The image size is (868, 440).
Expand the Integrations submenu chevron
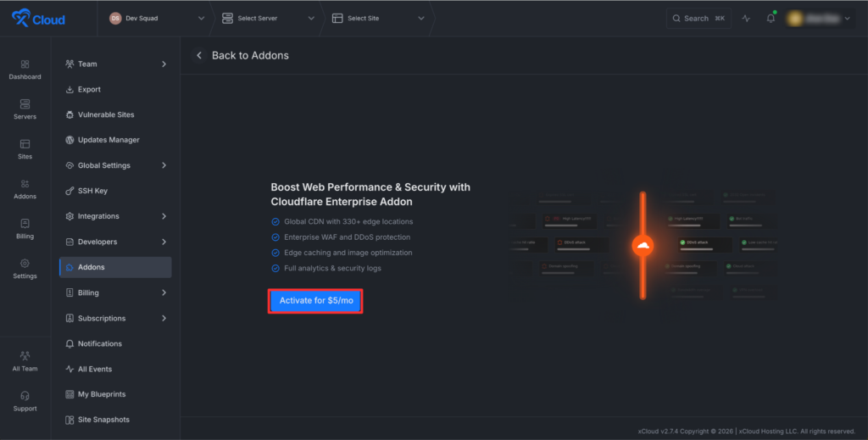point(164,216)
